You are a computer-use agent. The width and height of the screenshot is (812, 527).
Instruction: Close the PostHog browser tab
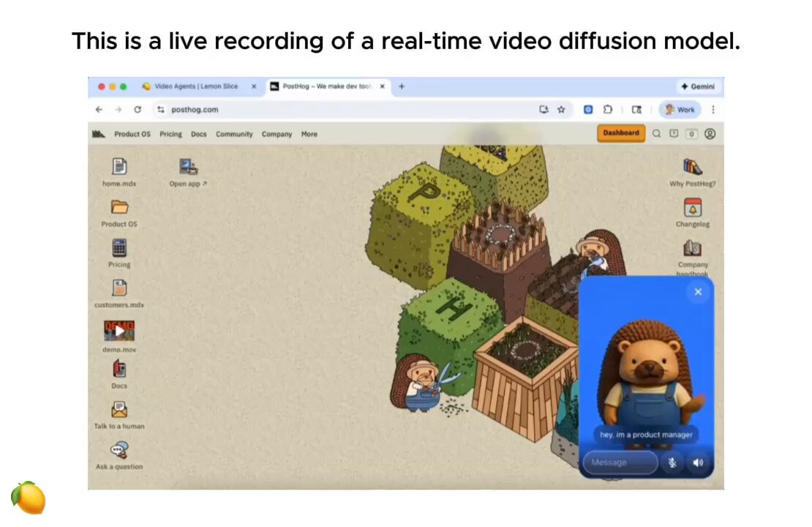tap(382, 86)
